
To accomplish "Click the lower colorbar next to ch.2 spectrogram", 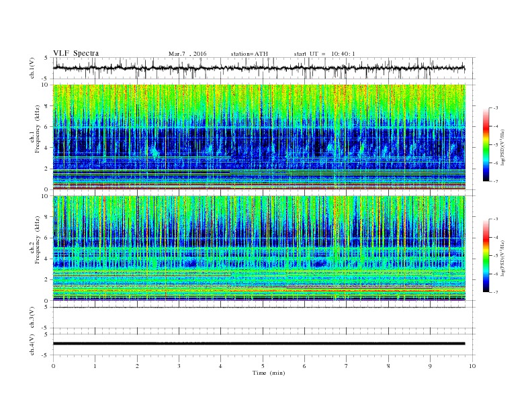I will coord(486,255).
